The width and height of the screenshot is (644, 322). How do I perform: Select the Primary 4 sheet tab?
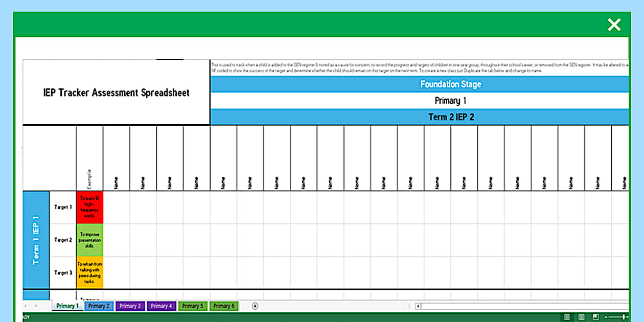click(161, 306)
